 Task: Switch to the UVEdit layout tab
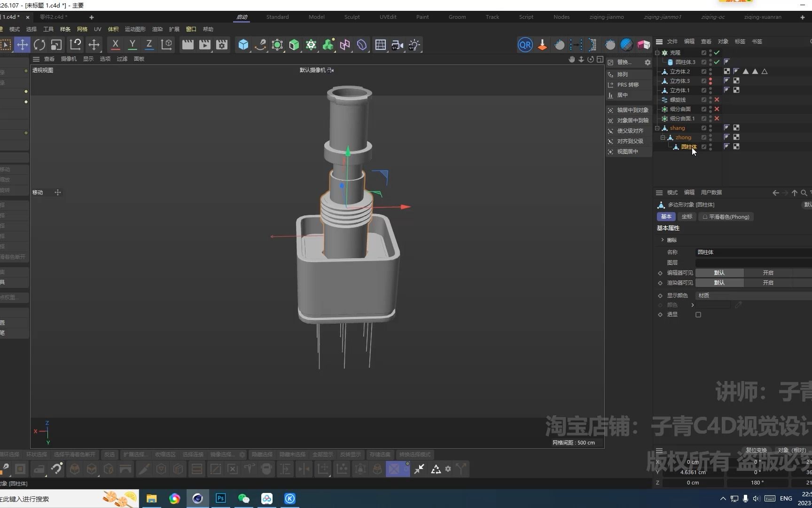(x=388, y=17)
